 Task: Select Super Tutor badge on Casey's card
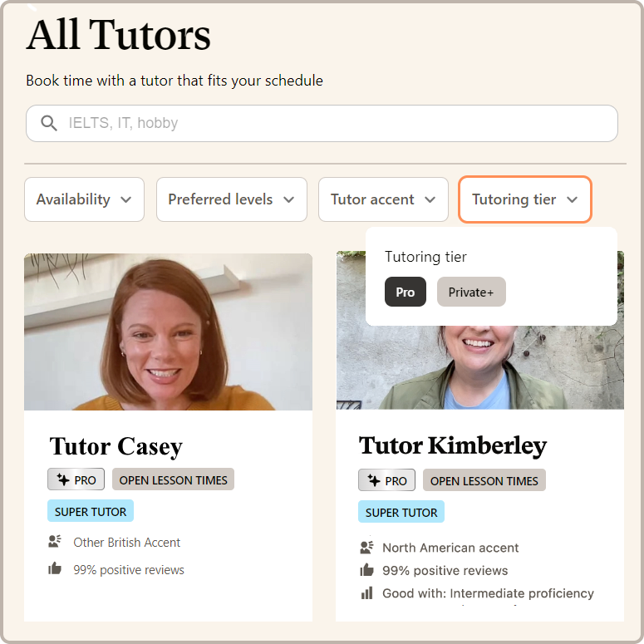pos(91,511)
